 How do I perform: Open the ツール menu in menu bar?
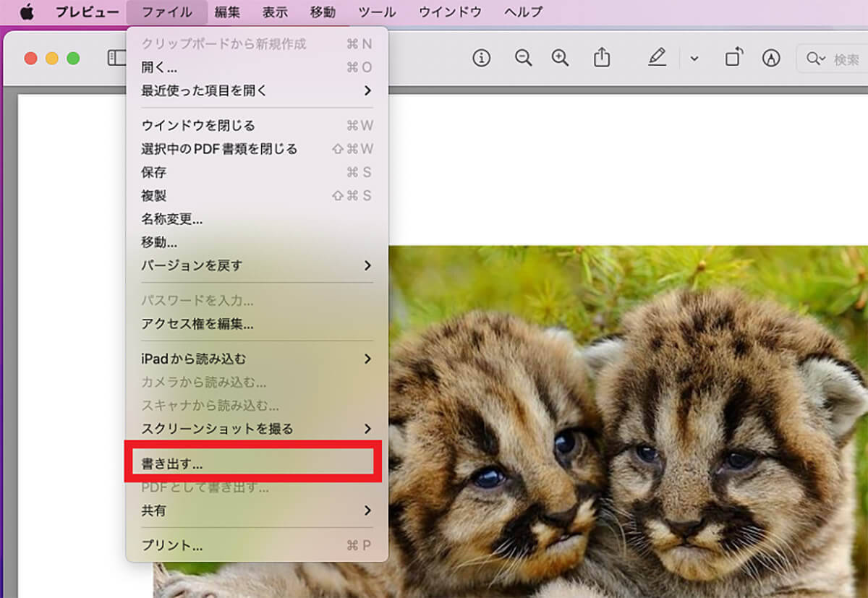[377, 12]
